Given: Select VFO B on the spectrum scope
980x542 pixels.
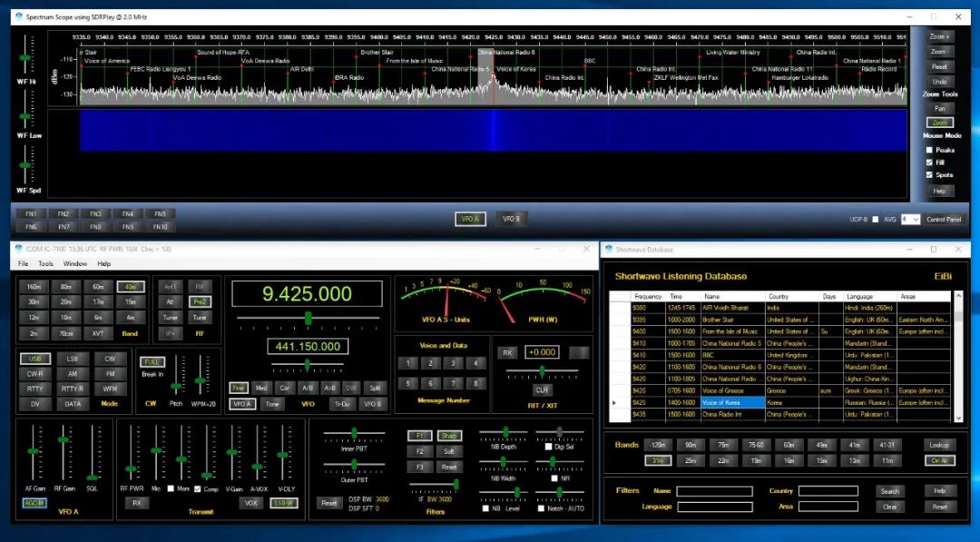Looking at the screenshot, I should (510, 218).
